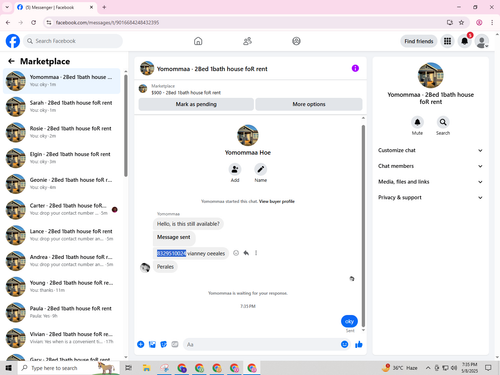Open Young's house for rent chat
The height and width of the screenshot is (375, 500).
(x=62, y=286)
